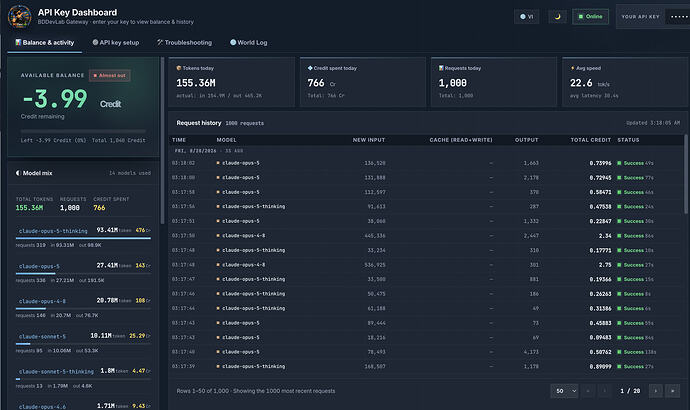Viewport: 690px width, 410px height.
Task: Toggle dark mode with the moon icon
Action: click(558, 17)
